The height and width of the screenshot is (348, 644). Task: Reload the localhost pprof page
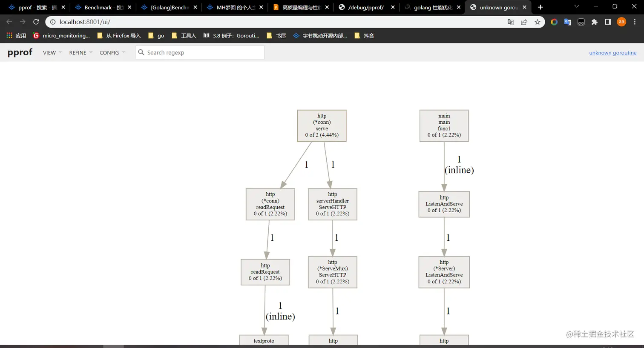36,22
